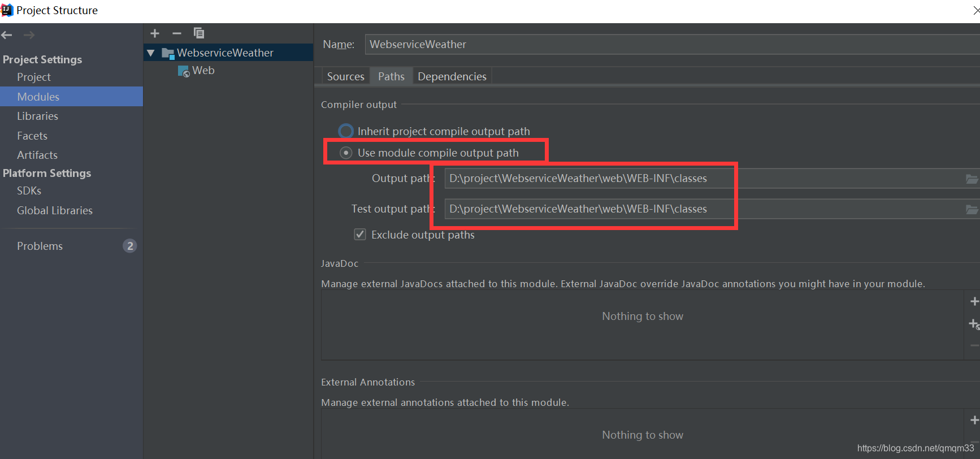
Task: Click the back navigation arrow
Action: 7,35
